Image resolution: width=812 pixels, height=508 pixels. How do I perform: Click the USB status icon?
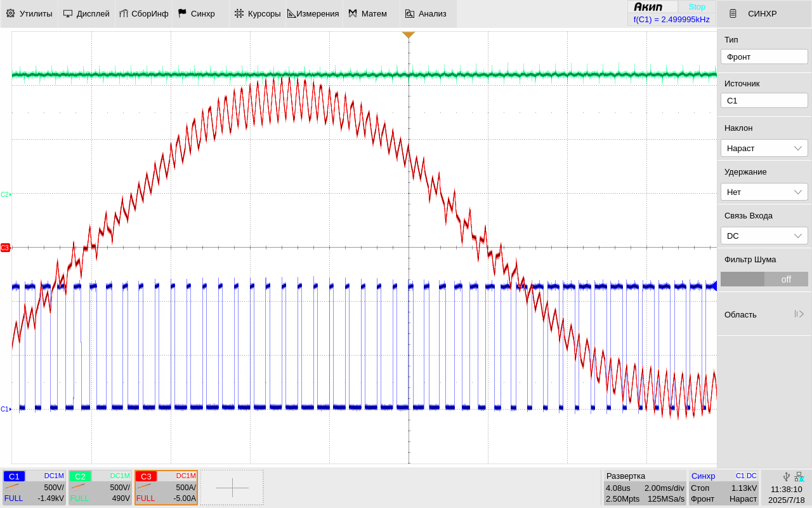coord(787,476)
